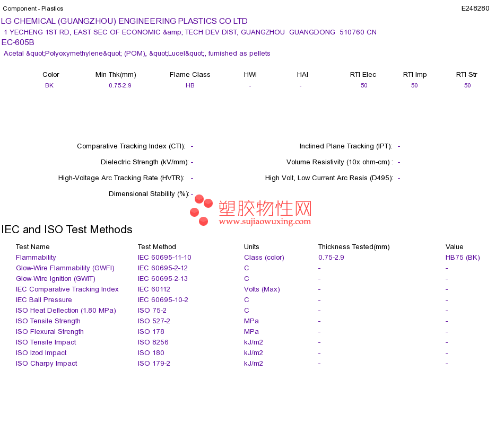Click the Dielectric Strength (kV/mm) label
Screen dimensions: 504x424
(x=145, y=162)
